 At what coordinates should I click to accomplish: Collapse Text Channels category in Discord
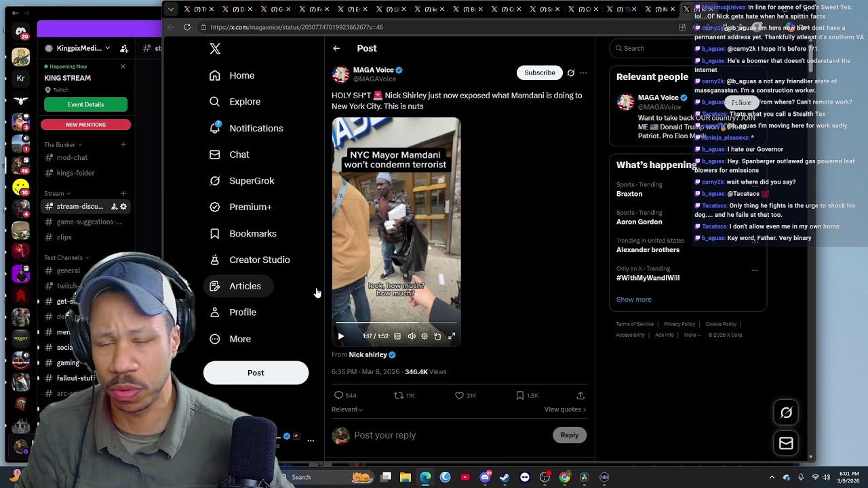(66, 258)
